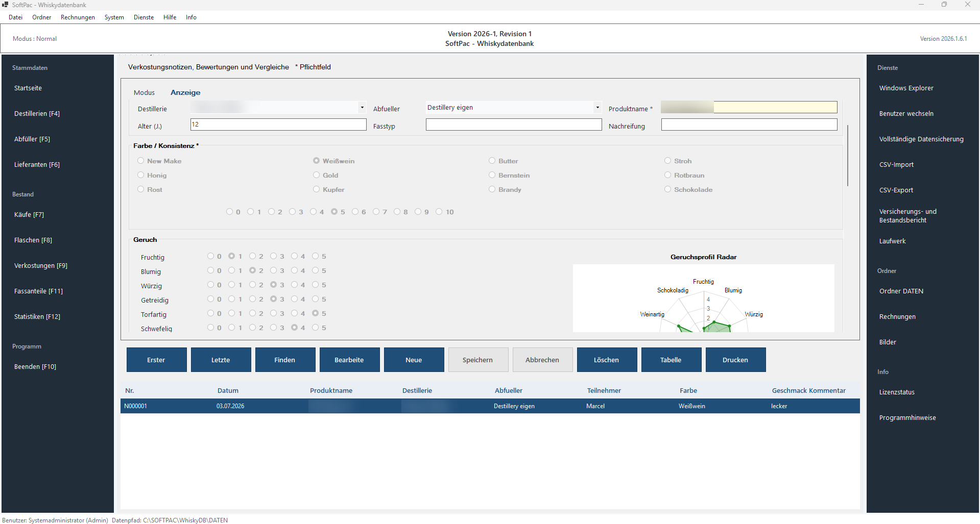Select consistency value 10 radio button

(x=439, y=212)
